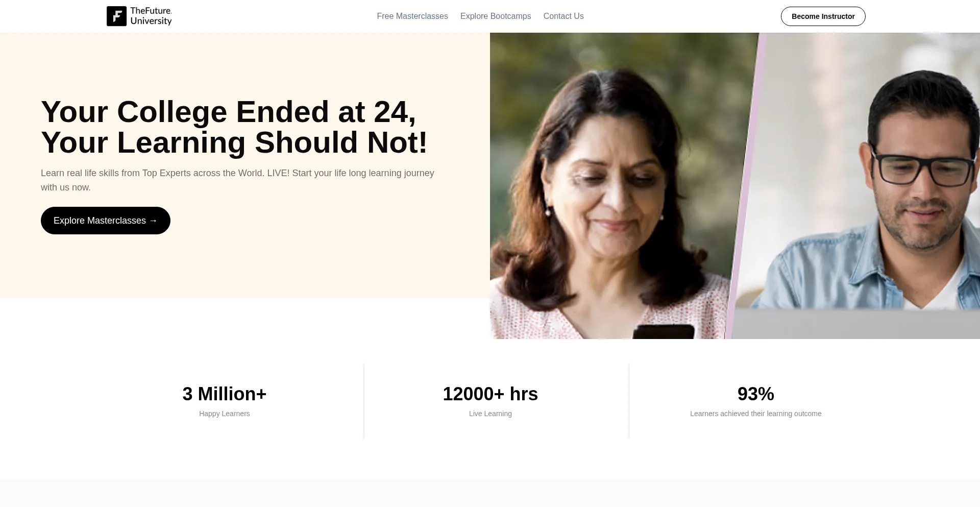Click the black F logo icon
The height and width of the screenshot is (507, 980).
click(x=116, y=16)
